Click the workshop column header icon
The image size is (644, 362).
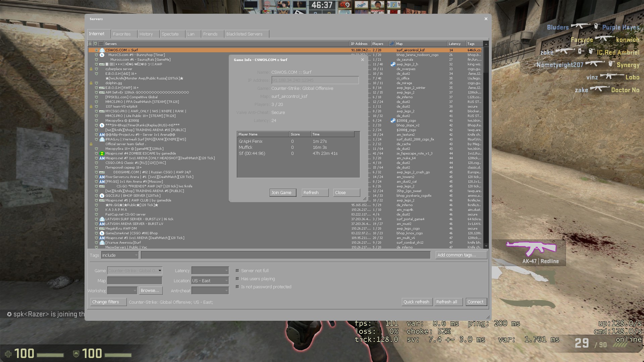[x=392, y=44]
